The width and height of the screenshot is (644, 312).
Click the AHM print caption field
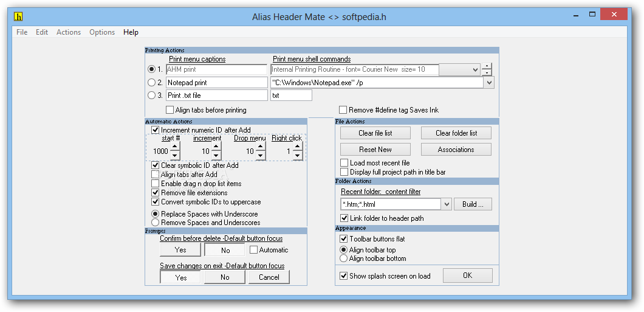(216, 69)
